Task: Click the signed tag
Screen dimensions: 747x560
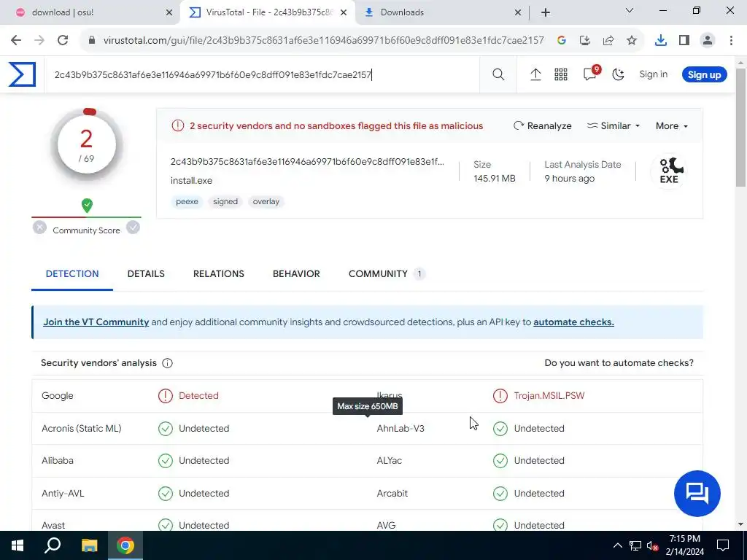Action: (x=225, y=201)
